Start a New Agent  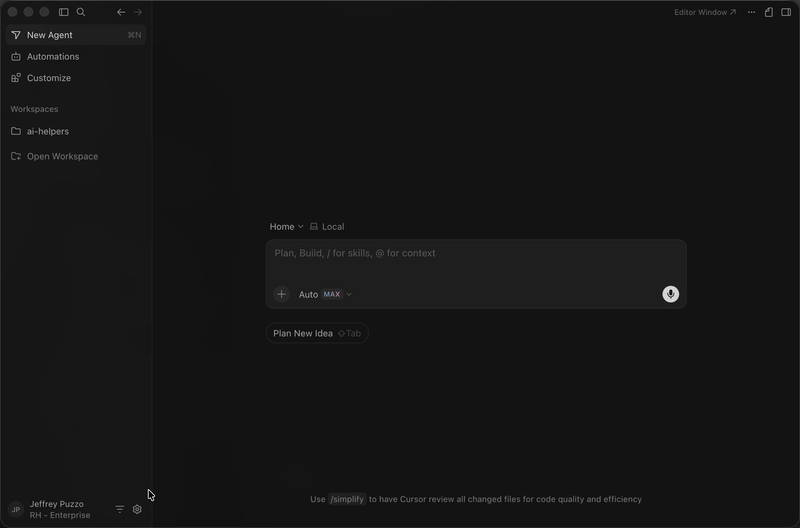coord(76,35)
